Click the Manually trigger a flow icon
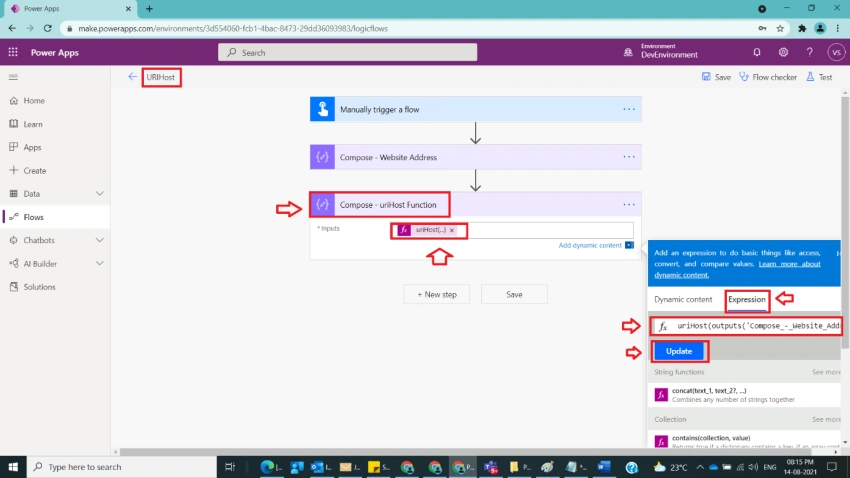This screenshot has height=478, width=850. [322, 109]
